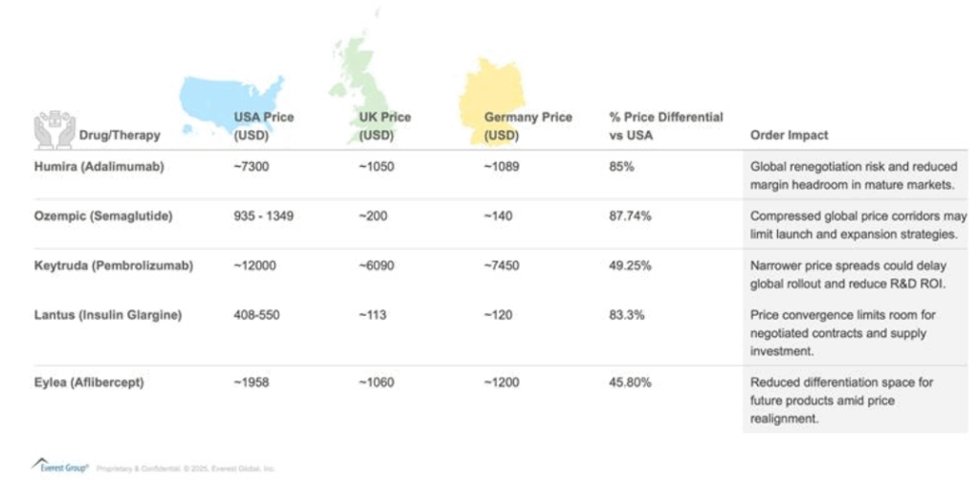980x501 pixels.
Task: Select the USA Price (USD) header
Action: coord(264,125)
